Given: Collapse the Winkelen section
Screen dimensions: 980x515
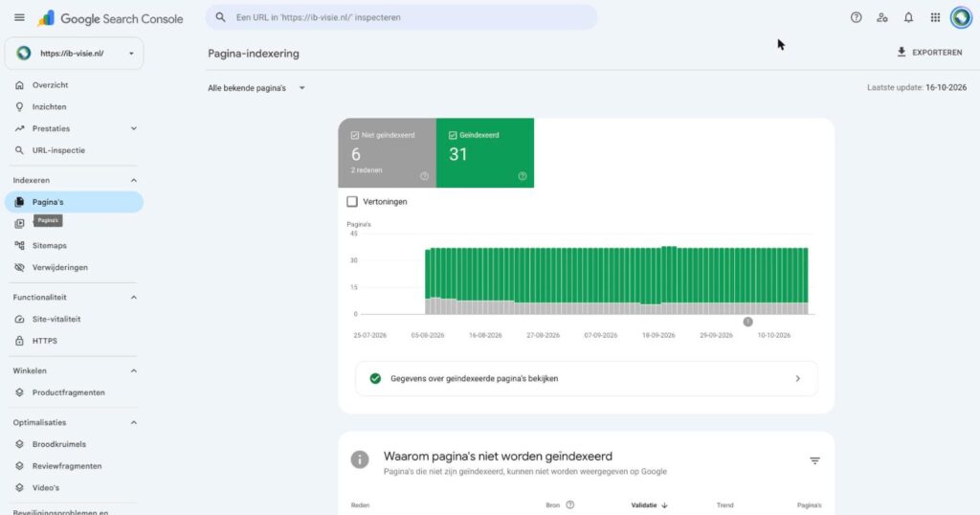Looking at the screenshot, I should click(133, 370).
